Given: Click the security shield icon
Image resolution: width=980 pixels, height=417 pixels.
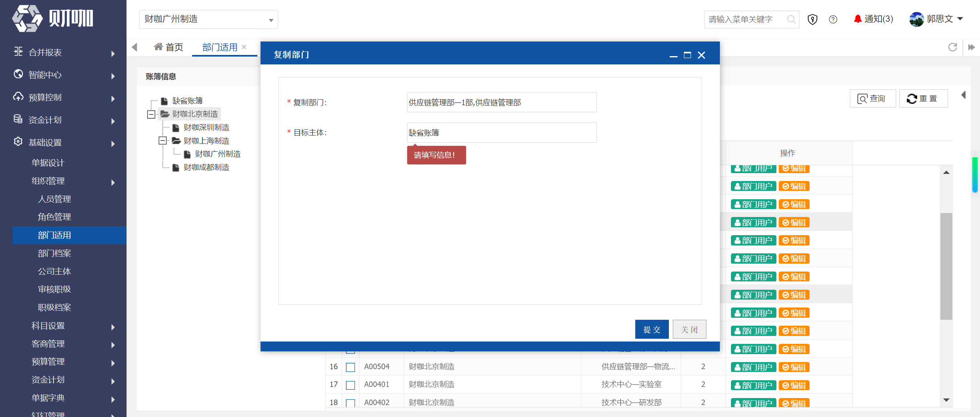Looking at the screenshot, I should tap(812, 19).
